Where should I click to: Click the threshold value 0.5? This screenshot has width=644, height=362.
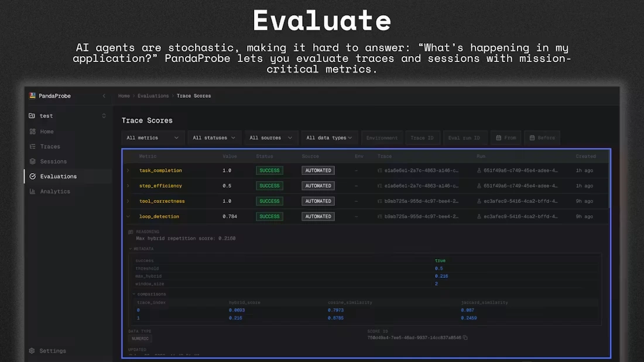(x=439, y=268)
